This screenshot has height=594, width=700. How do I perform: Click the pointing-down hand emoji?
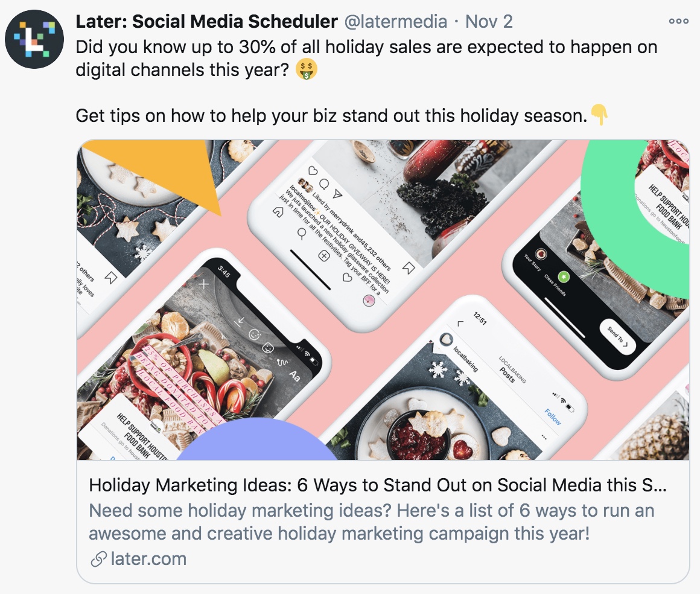click(x=599, y=115)
